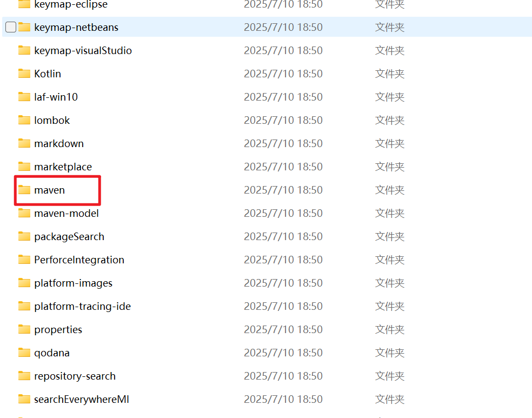The width and height of the screenshot is (532, 418).
Task: Click the 文件夹 type of the repository-search row
Action: click(x=390, y=376)
